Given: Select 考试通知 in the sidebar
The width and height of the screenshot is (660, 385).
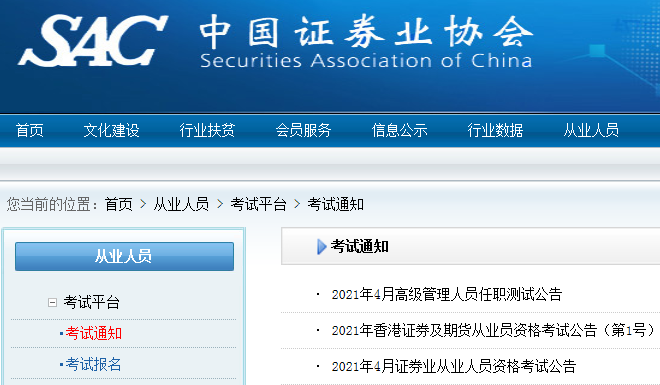Looking at the screenshot, I should (x=93, y=333).
